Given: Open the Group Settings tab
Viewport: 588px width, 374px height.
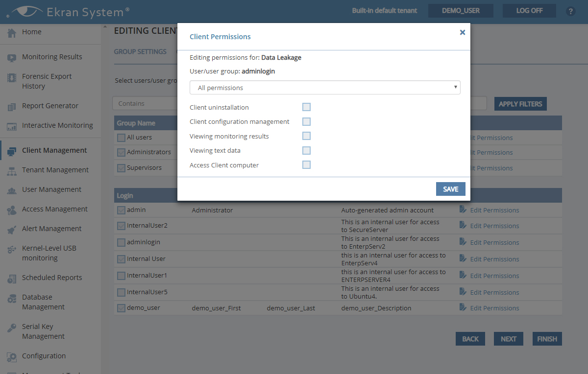Looking at the screenshot, I should tap(140, 52).
